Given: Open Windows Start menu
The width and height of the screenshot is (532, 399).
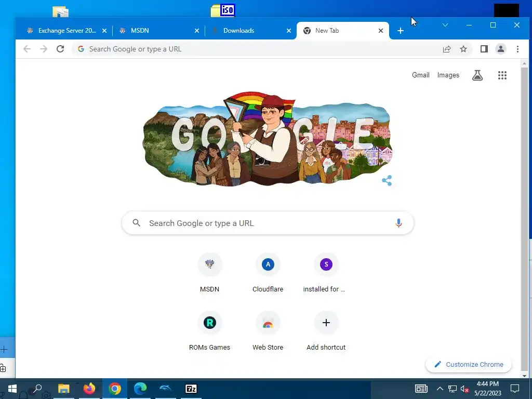Looking at the screenshot, I should 12,389.
